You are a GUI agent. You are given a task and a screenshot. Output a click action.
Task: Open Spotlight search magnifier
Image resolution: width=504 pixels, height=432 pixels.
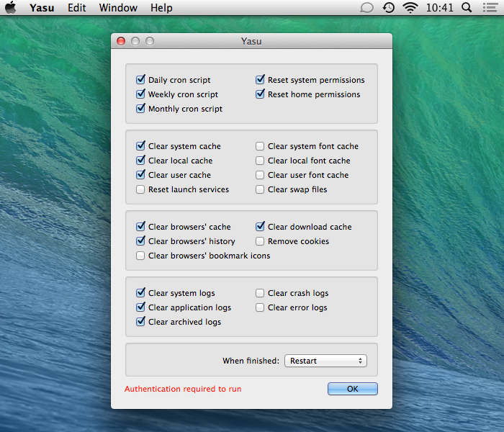pos(467,7)
